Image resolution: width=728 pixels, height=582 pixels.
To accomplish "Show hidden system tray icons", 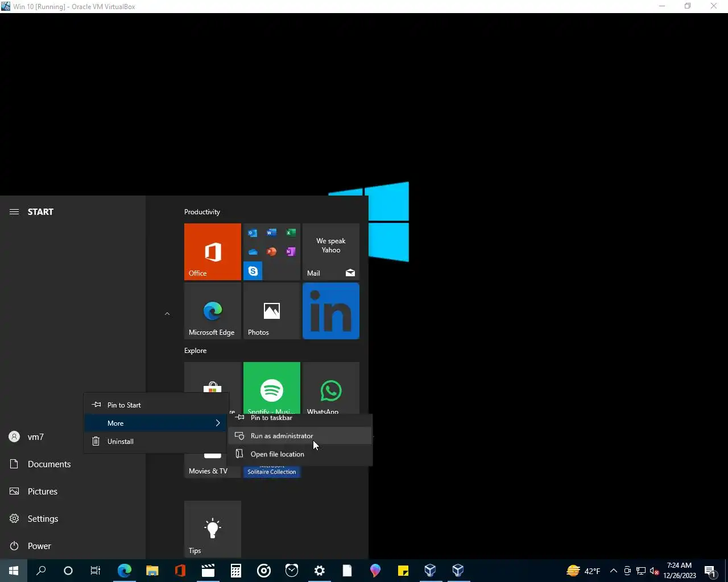I will (614, 571).
